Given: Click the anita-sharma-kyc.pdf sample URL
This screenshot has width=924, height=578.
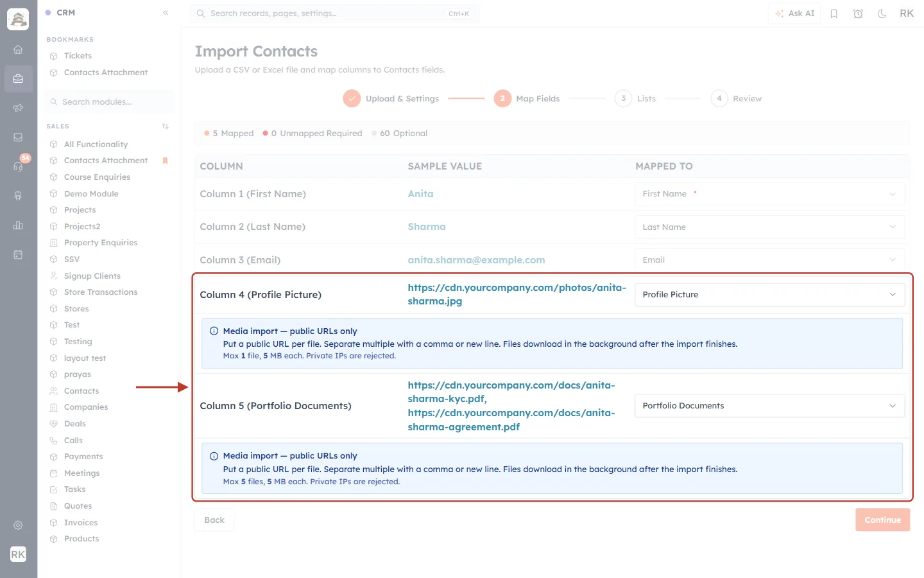Looking at the screenshot, I should click(x=511, y=392).
